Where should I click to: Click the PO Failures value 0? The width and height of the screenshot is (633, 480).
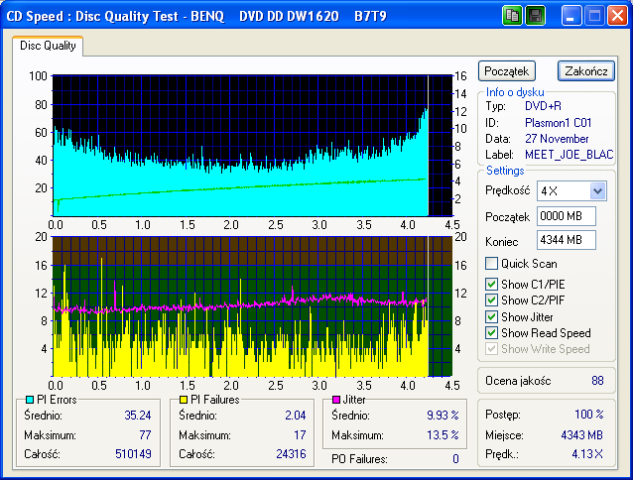(x=455, y=459)
